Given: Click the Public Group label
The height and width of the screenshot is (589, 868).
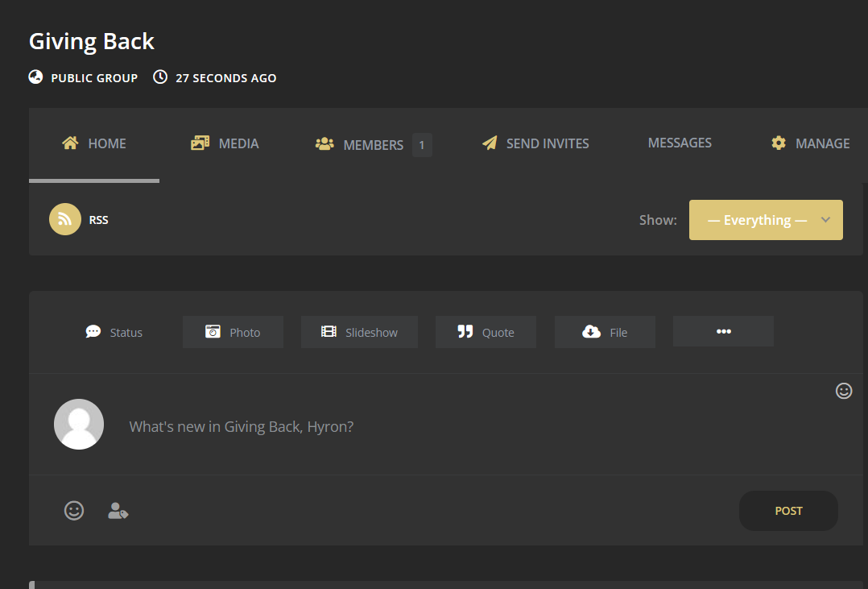Looking at the screenshot, I should (x=94, y=78).
